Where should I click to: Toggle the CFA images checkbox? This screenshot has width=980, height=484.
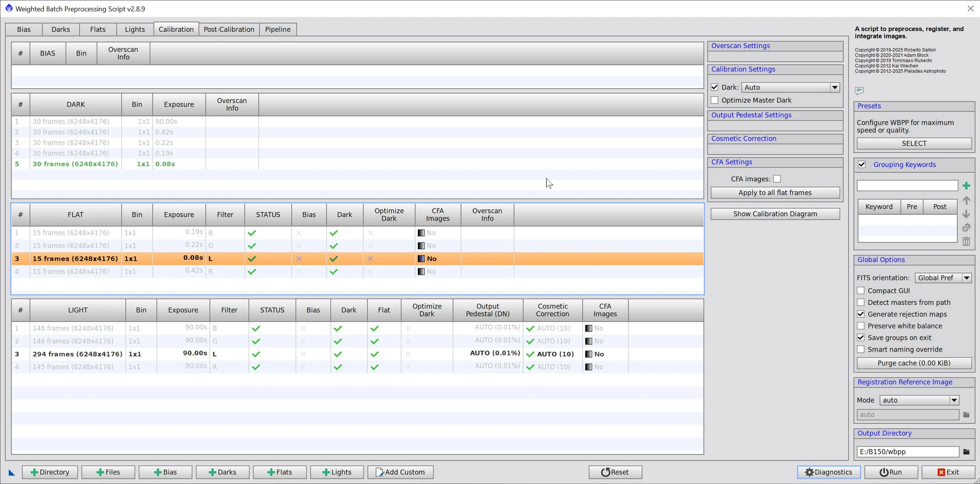(x=777, y=179)
